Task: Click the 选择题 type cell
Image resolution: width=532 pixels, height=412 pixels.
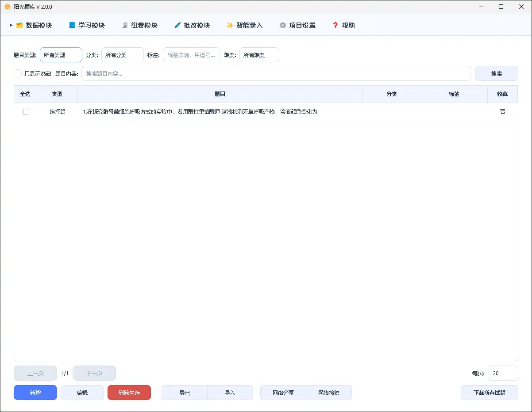Action: [x=58, y=112]
